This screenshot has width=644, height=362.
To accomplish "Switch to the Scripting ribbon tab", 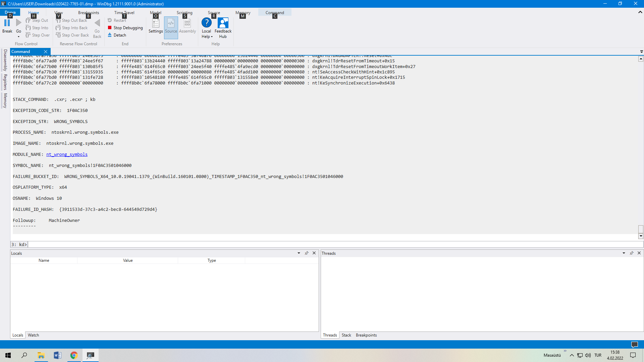I will pyautogui.click(x=184, y=12).
